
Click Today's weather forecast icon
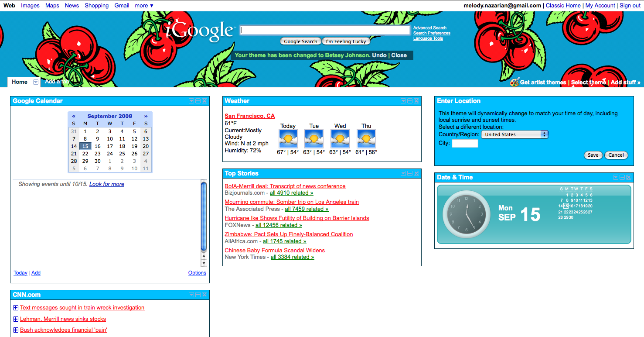[x=288, y=139]
